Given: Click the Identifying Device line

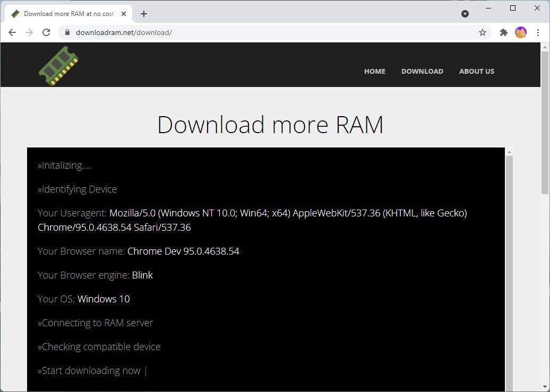Looking at the screenshot, I should (x=77, y=189).
